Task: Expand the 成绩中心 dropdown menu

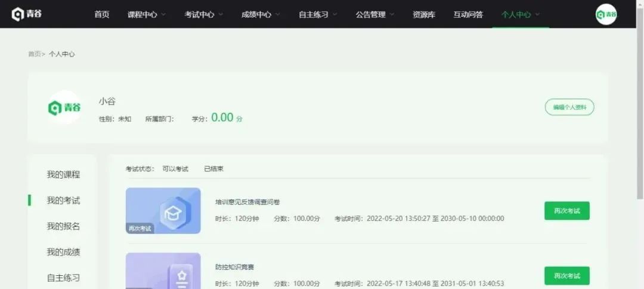Action: click(x=261, y=14)
